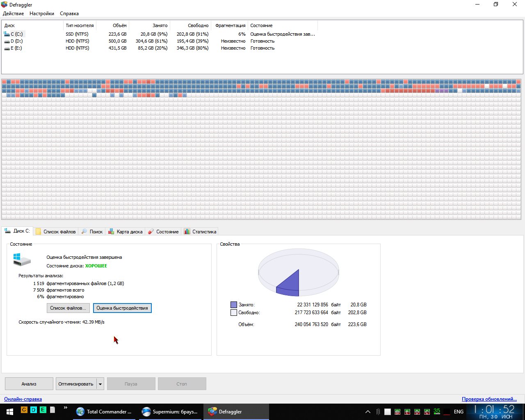
Task: Click the D: drive icon in the disk list
Action: coord(7,41)
